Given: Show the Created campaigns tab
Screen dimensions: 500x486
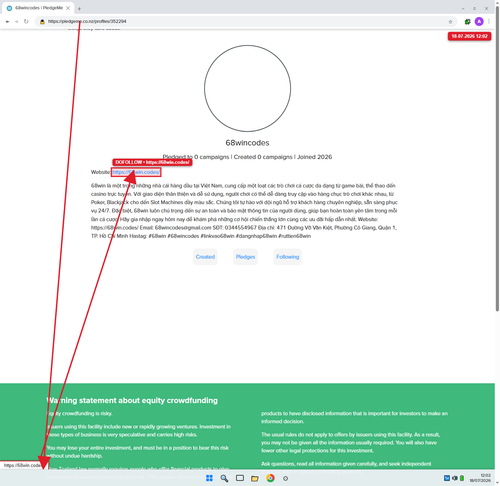Looking at the screenshot, I should click(205, 257).
